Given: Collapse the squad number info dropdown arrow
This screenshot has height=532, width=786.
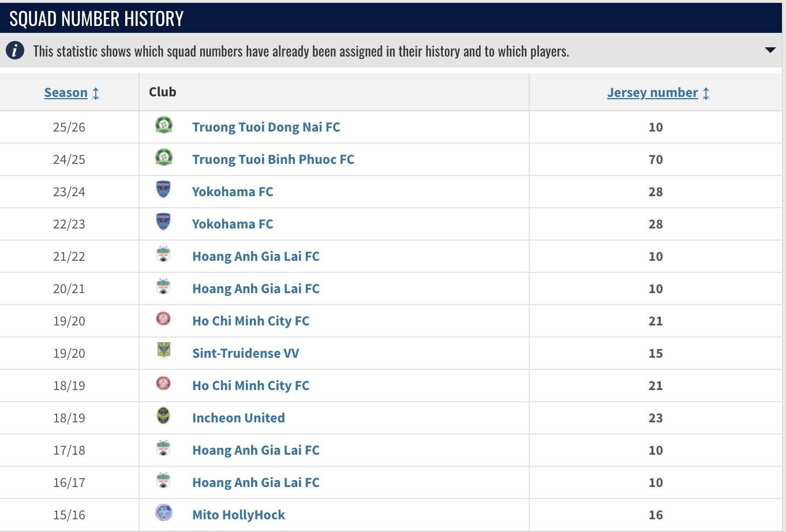Looking at the screenshot, I should [x=770, y=50].
